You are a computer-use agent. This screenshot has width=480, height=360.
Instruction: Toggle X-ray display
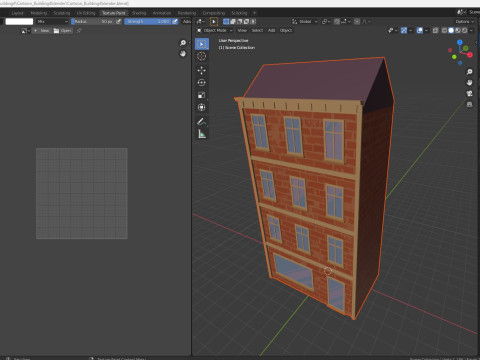point(435,30)
